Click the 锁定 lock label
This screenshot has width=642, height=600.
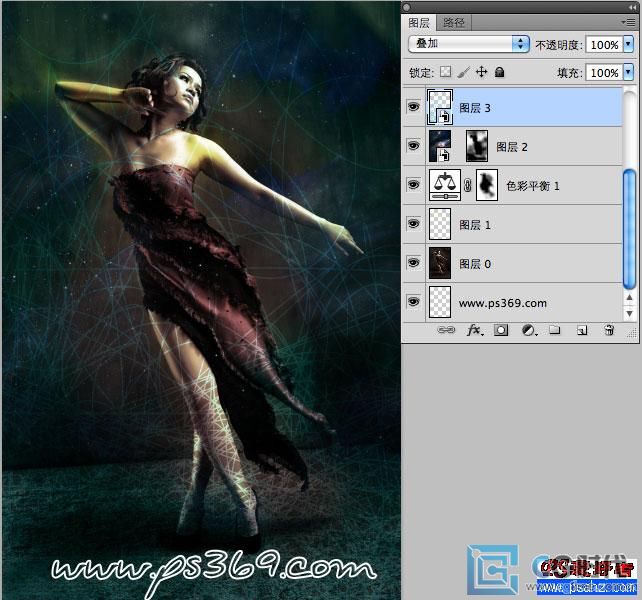[422, 73]
